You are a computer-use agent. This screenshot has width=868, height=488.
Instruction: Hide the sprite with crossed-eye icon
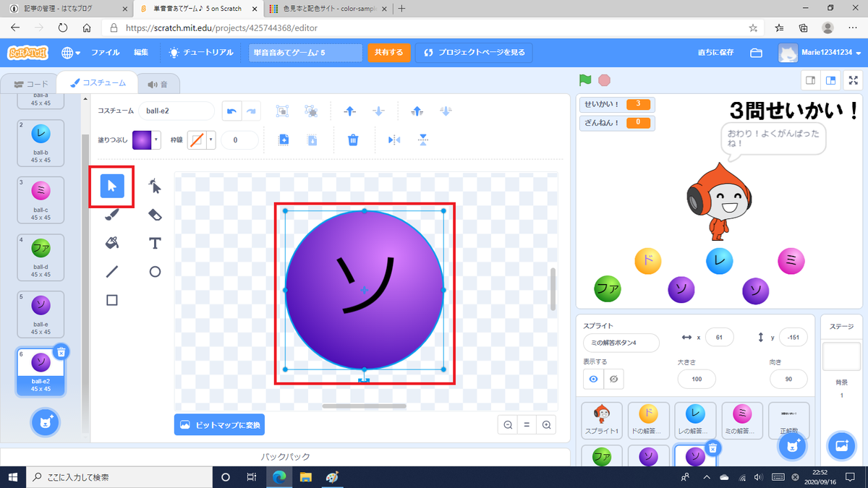coord(614,379)
